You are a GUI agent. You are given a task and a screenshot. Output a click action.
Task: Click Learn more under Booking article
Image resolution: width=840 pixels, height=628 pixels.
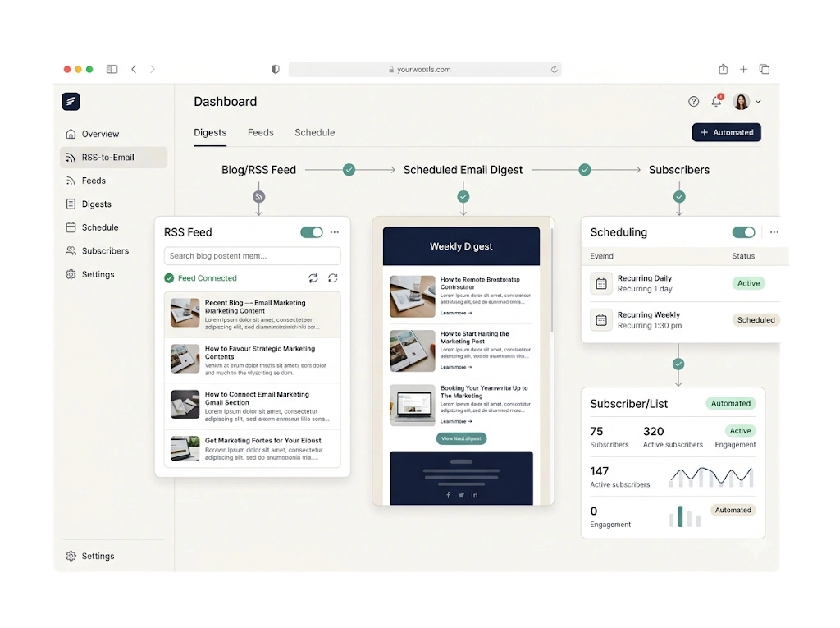click(456, 421)
